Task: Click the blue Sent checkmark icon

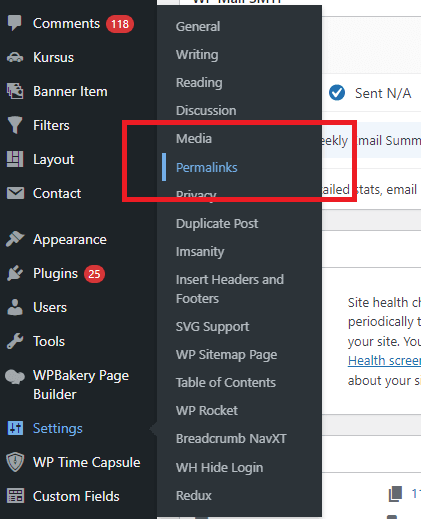Action: click(x=337, y=93)
